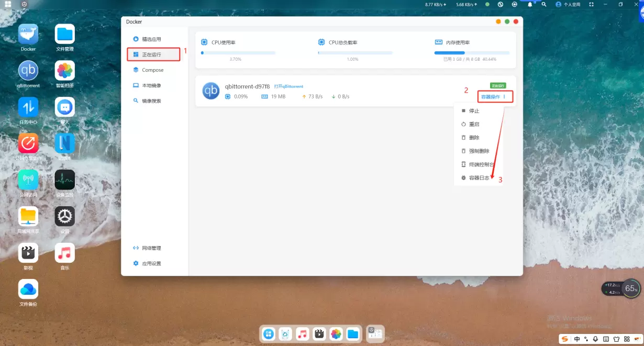Click the 内存使用率 progress bar
Viewport: 644px width, 346px height.
tap(472, 53)
